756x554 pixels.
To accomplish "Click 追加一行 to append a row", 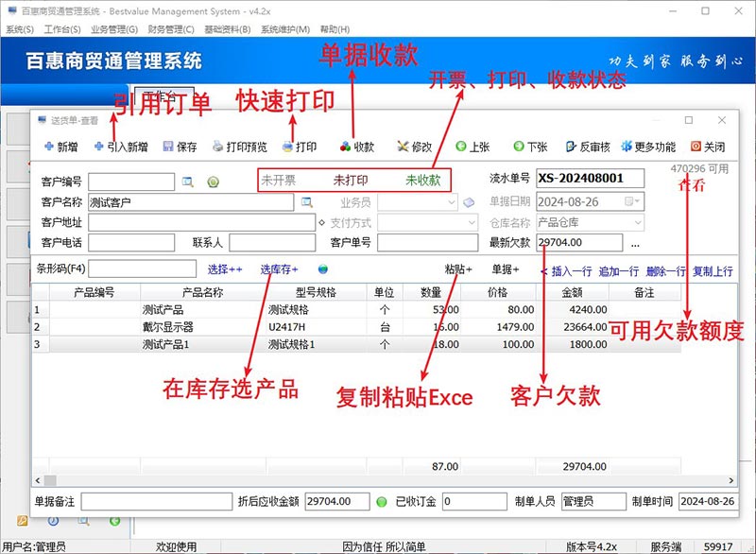I will 619,271.
